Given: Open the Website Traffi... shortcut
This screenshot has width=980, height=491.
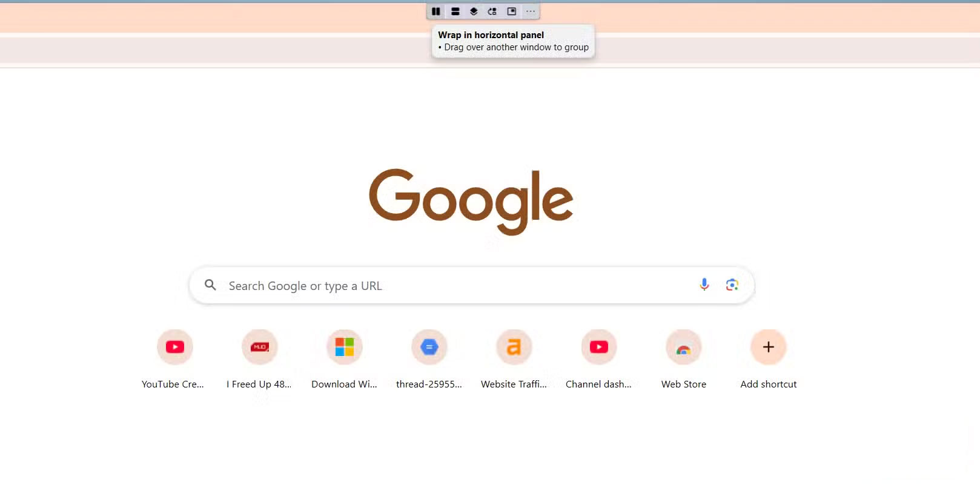Looking at the screenshot, I should [x=514, y=359].
